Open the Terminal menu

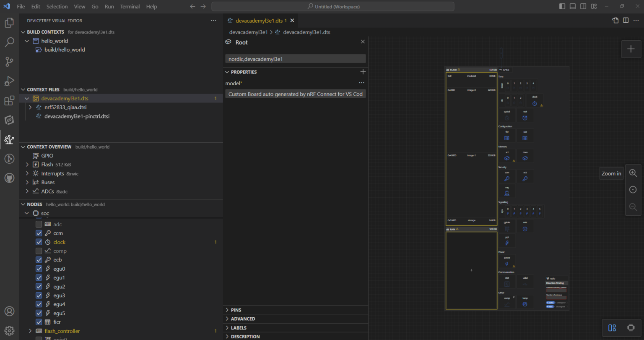130,6
